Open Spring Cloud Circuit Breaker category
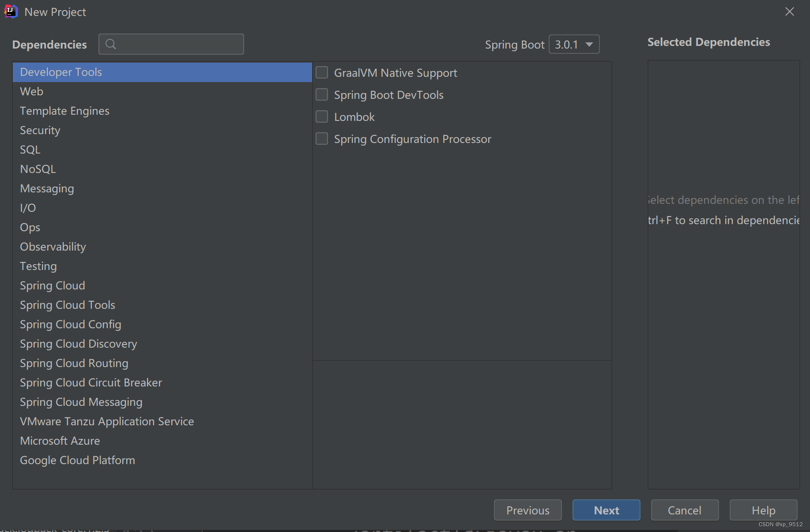This screenshot has width=810, height=532. click(162, 382)
